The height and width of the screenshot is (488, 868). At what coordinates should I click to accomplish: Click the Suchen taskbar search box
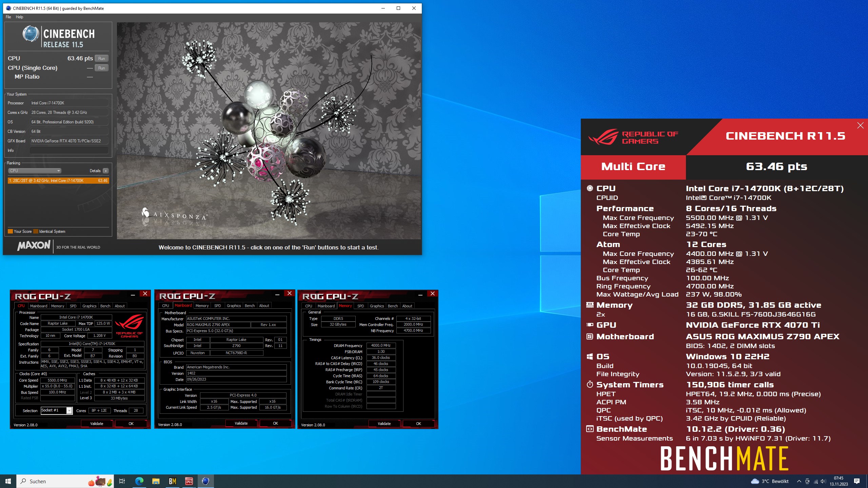coord(65,481)
